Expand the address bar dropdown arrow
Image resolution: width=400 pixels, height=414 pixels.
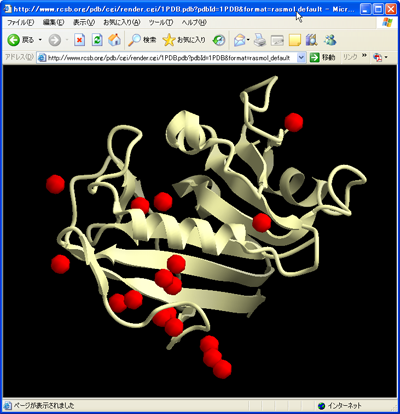click(301, 58)
